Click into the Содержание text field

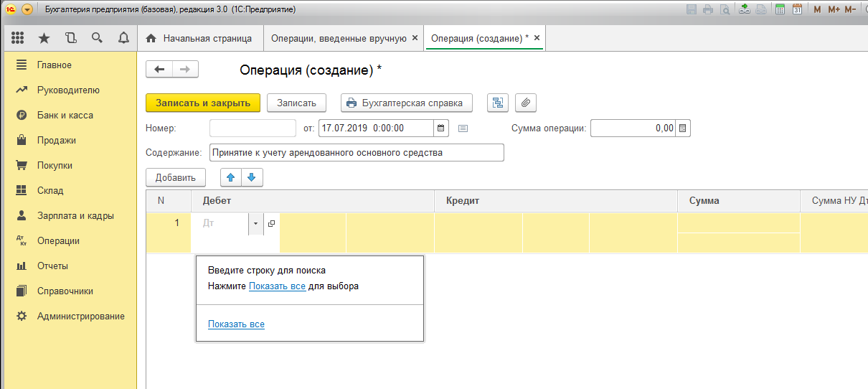(x=357, y=153)
